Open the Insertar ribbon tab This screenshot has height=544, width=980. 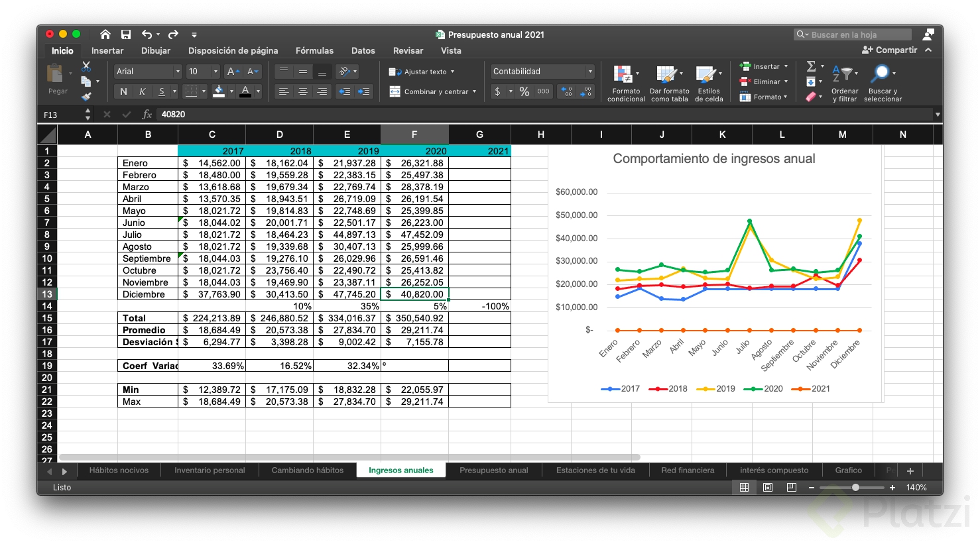[107, 51]
